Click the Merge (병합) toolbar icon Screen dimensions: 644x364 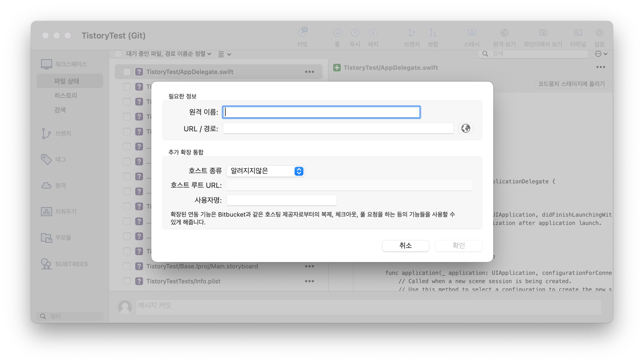click(x=433, y=33)
